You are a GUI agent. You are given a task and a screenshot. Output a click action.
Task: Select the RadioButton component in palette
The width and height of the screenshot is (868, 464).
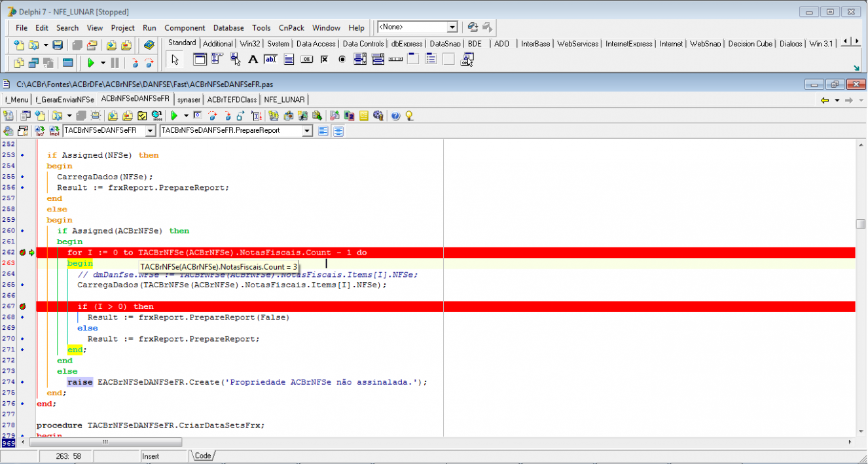342,60
